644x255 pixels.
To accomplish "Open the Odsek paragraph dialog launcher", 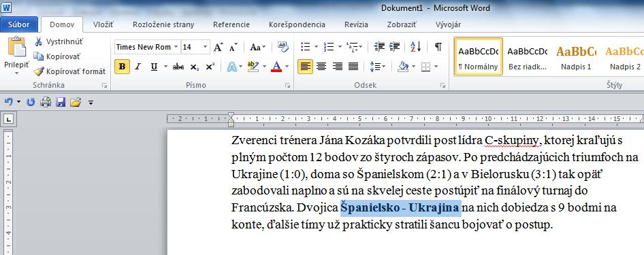I will (442, 85).
